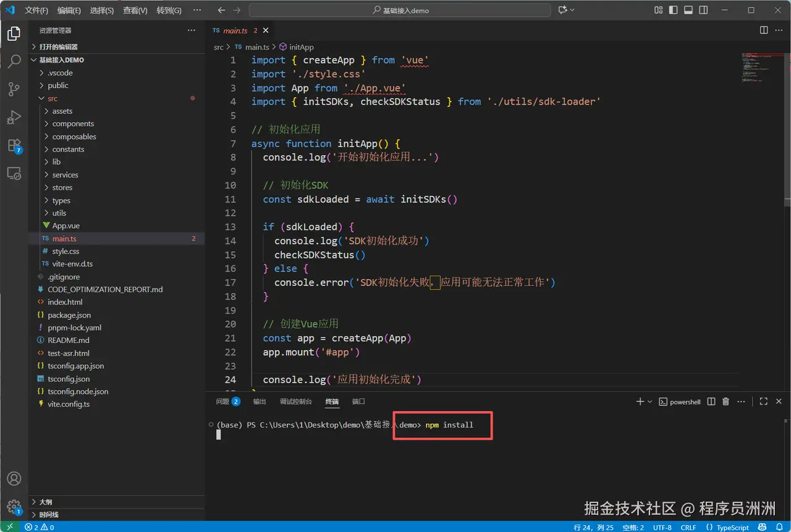Open the new terminal profile dropdown arrow
This screenshot has height=532, width=791.
(x=649, y=402)
